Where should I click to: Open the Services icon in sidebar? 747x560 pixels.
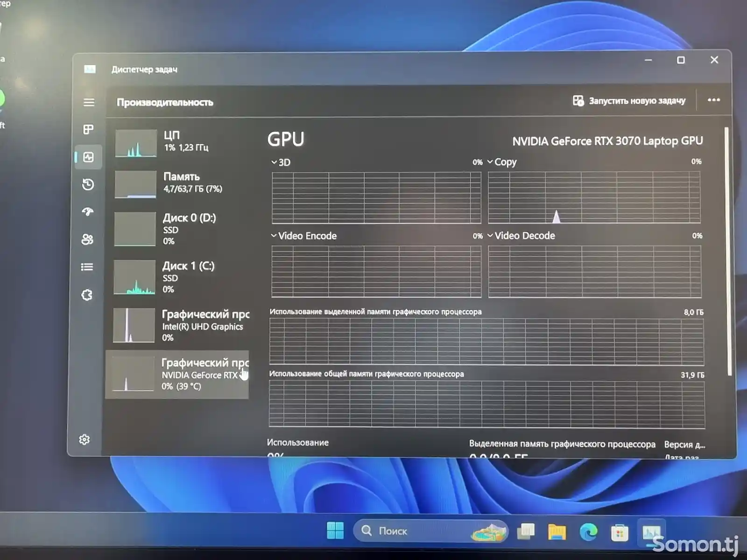[x=87, y=295]
